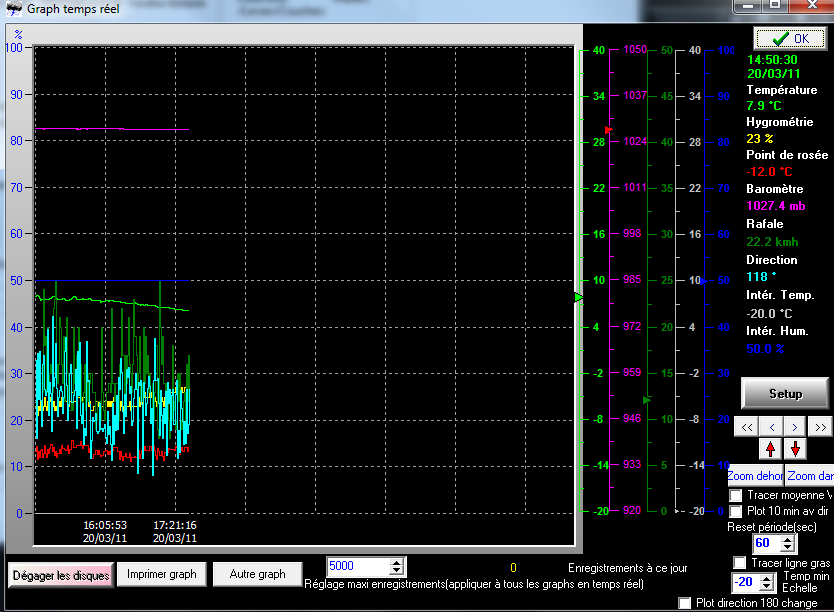
Task: Click the Hygrométrie label
Action: click(x=780, y=122)
